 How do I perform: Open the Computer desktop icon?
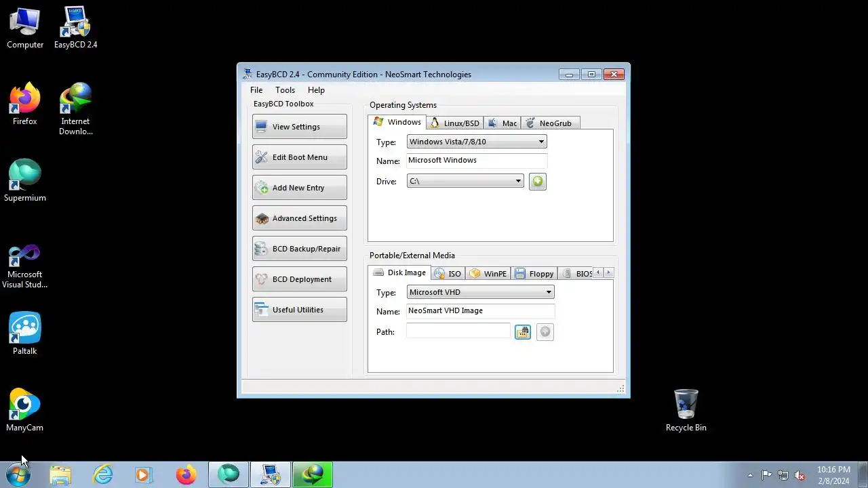pos(25,28)
